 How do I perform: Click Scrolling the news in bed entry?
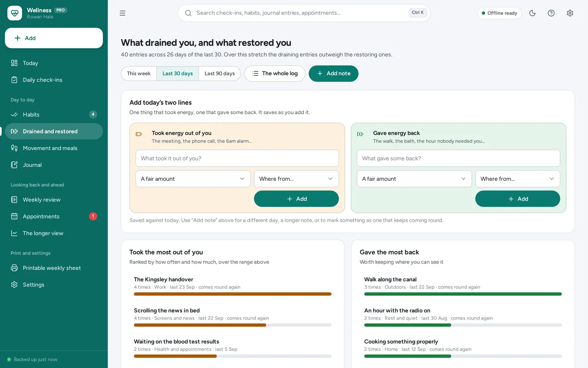click(233, 318)
